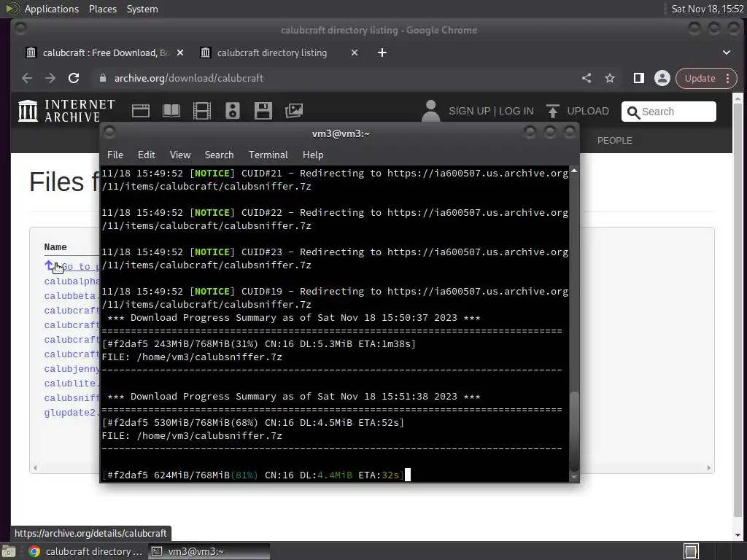The image size is (747, 560).
Task: Open the calubalpha file link
Action: (71, 281)
